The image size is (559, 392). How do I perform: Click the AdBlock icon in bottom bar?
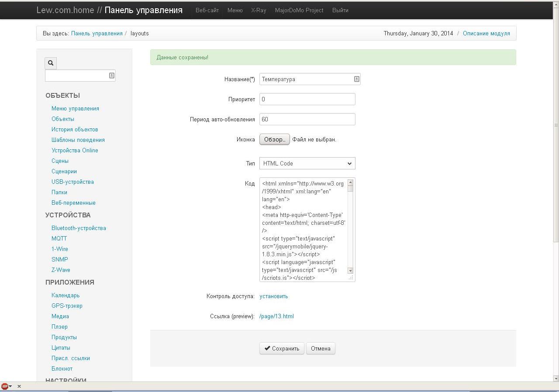(5, 386)
